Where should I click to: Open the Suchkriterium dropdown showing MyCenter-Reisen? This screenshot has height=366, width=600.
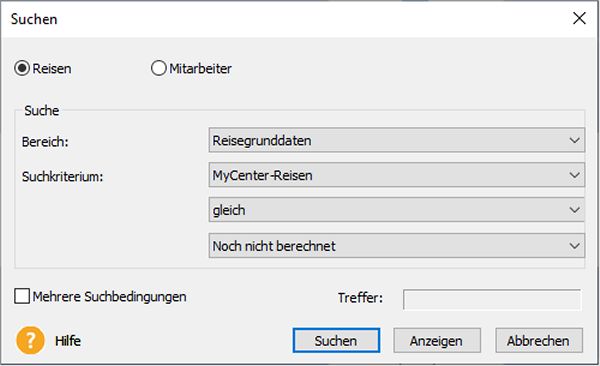396,175
